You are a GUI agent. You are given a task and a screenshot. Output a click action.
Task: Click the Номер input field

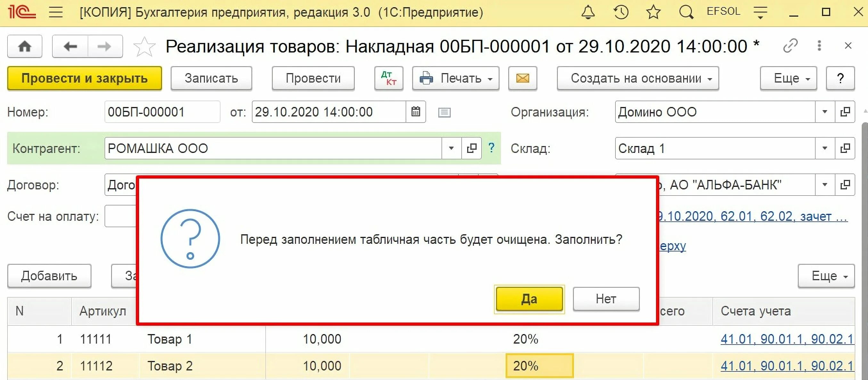[162, 112]
